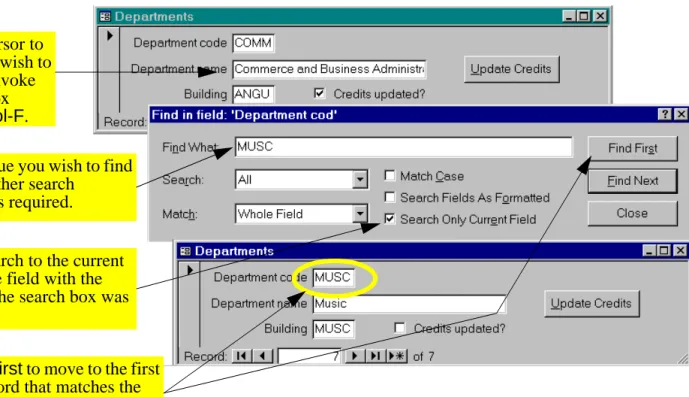Toggle Credits updated? in upper Departments window
The height and width of the screenshot is (397, 689).
319,93
